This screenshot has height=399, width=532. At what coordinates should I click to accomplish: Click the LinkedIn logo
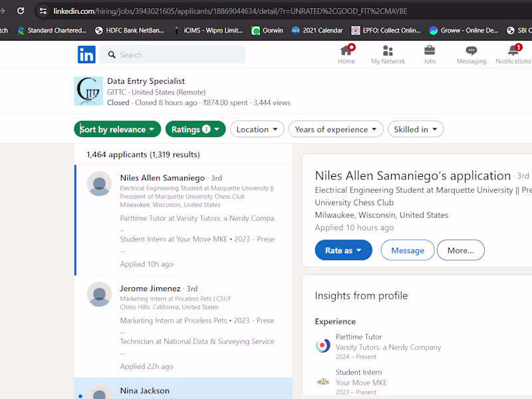click(86, 55)
